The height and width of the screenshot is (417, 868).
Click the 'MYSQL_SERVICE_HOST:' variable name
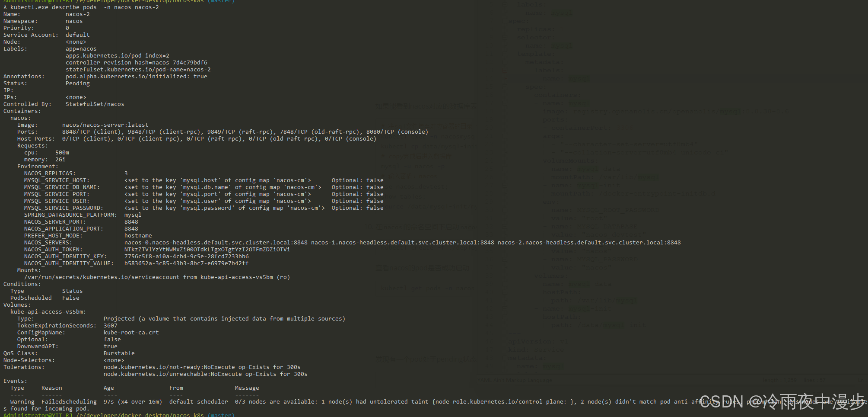tap(57, 180)
